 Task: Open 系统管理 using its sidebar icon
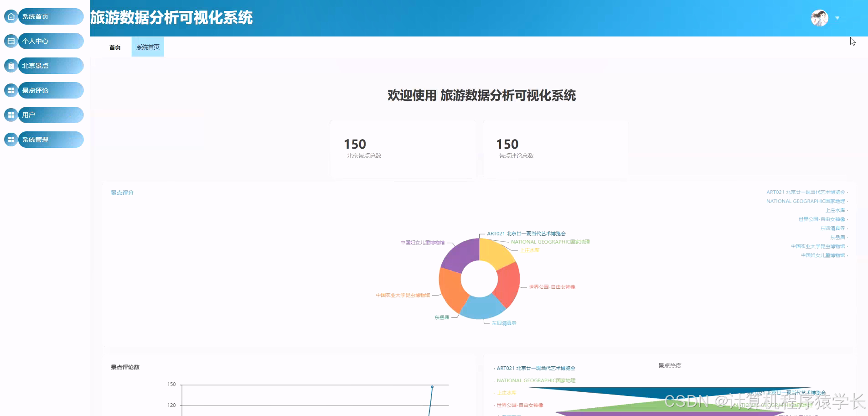click(10, 139)
